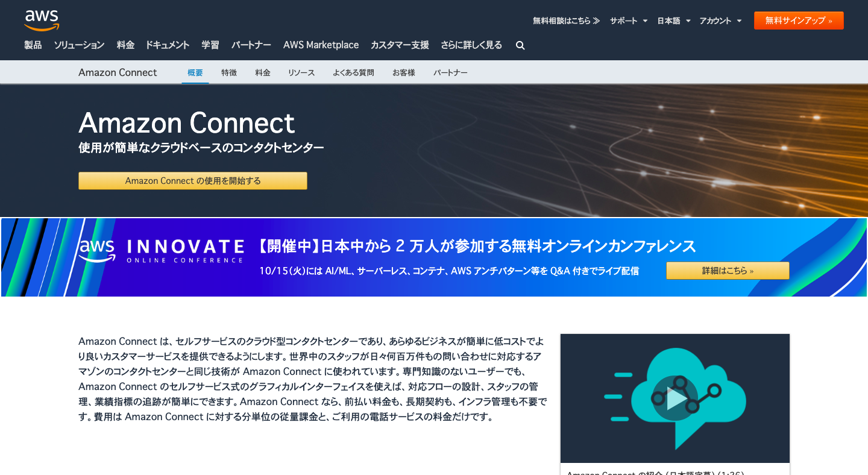Expand the サポート dropdown
The image size is (868, 475).
(628, 20)
